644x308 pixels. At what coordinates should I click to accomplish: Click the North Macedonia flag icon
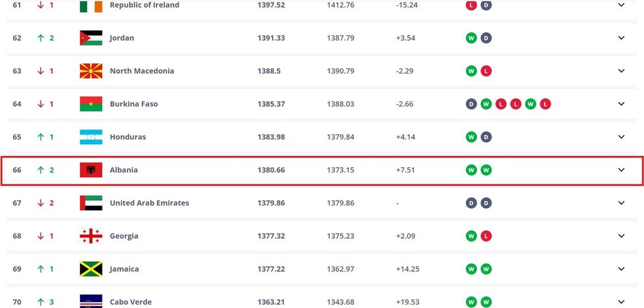91,71
